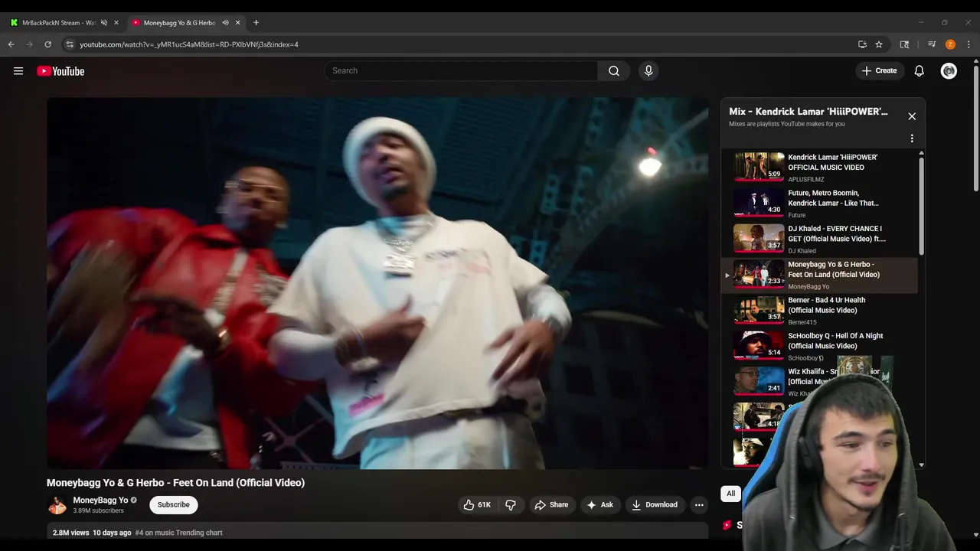Click the search magnifier button
Screen dimensions: 980x551
614,71
